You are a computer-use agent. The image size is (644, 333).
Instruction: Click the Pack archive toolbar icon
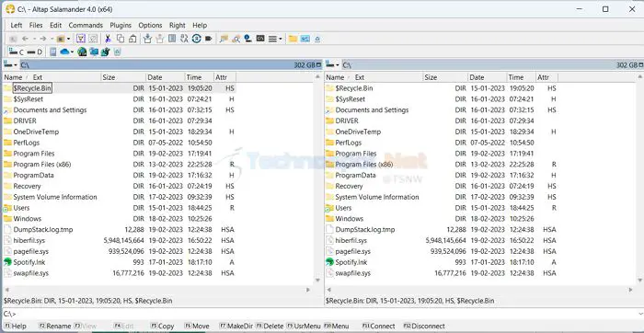tap(147, 39)
